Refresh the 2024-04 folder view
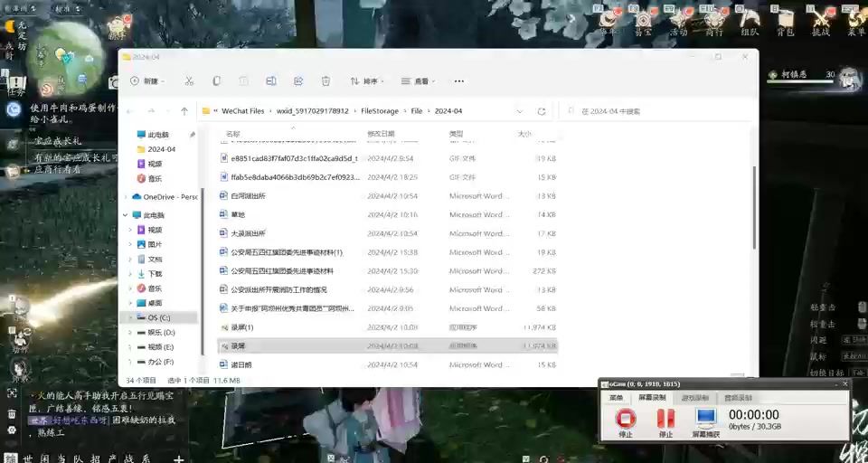Viewport: 868px width, 463px height. [542, 111]
